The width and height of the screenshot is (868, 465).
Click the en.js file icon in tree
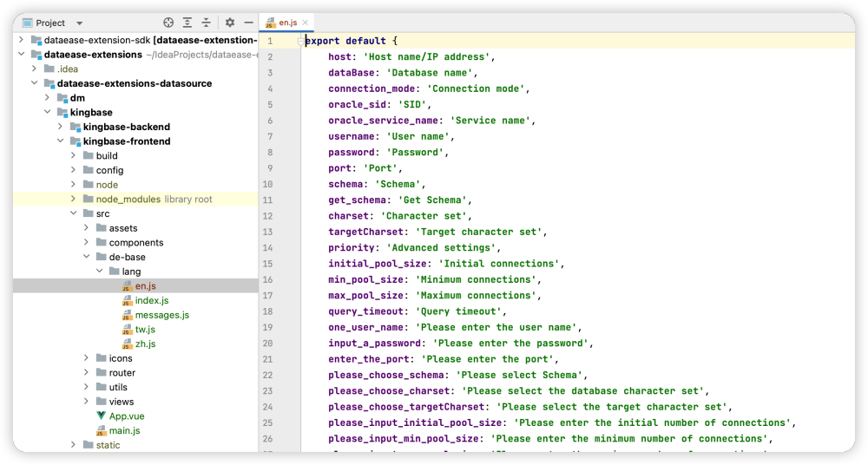click(128, 286)
